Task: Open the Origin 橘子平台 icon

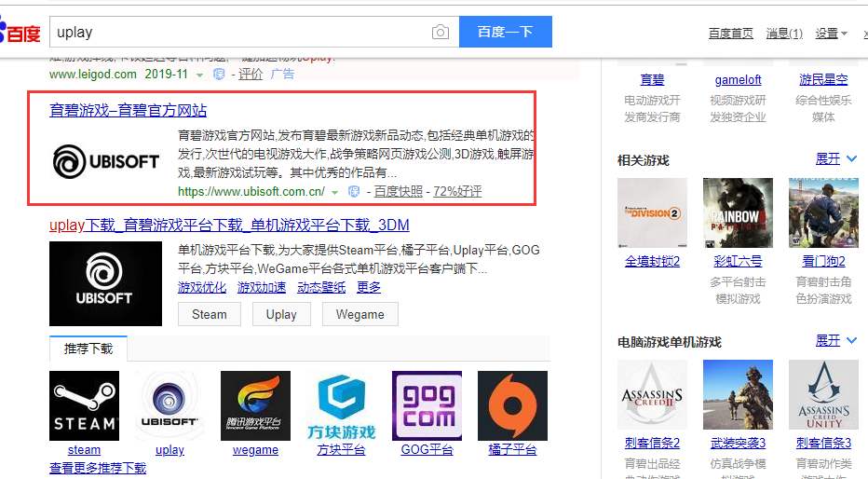Action: [512, 405]
